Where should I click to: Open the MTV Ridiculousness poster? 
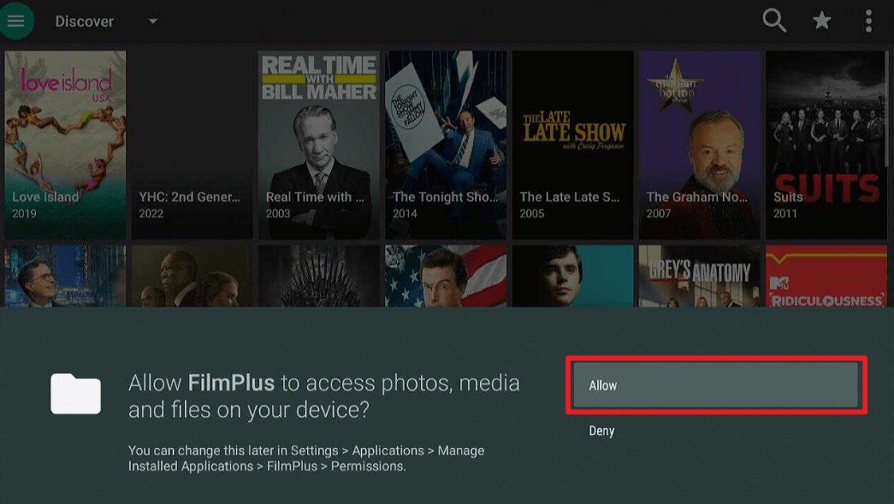click(x=826, y=276)
